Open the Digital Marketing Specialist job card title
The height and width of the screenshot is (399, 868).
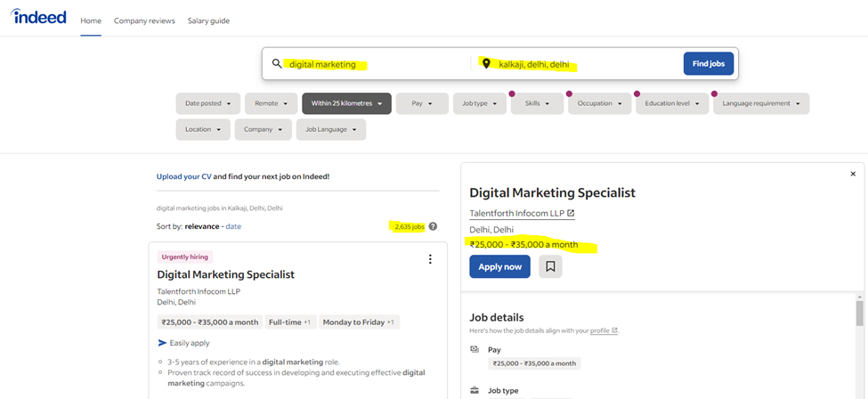click(226, 274)
